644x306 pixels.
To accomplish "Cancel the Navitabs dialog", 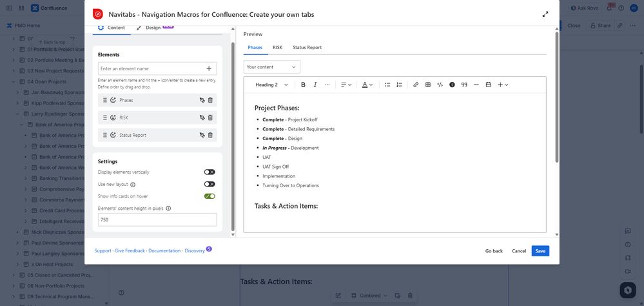I will [x=519, y=251].
